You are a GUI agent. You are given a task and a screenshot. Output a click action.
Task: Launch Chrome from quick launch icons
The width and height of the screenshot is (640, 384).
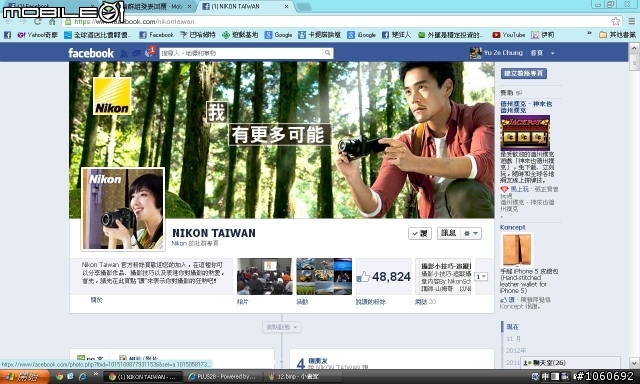pyautogui.click(x=60, y=377)
